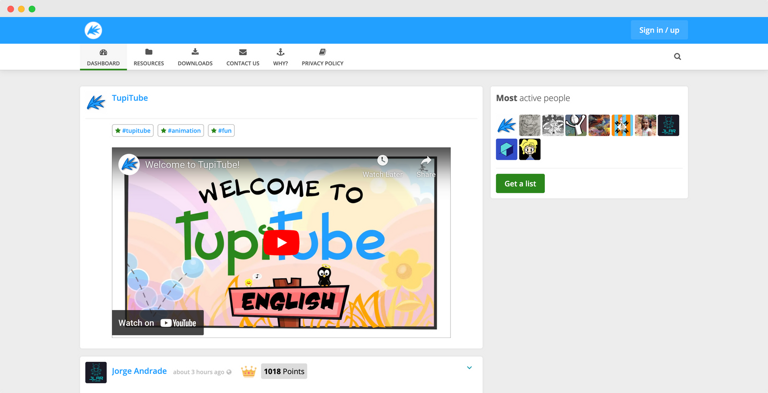The height and width of the screenshot is (393, 768).
Task: Open the blue feather avatar in Most active people
Action: (506, 125)
